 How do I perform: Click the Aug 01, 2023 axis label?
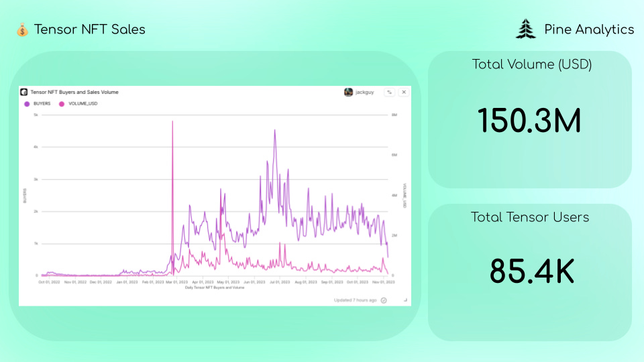(306, 282)
